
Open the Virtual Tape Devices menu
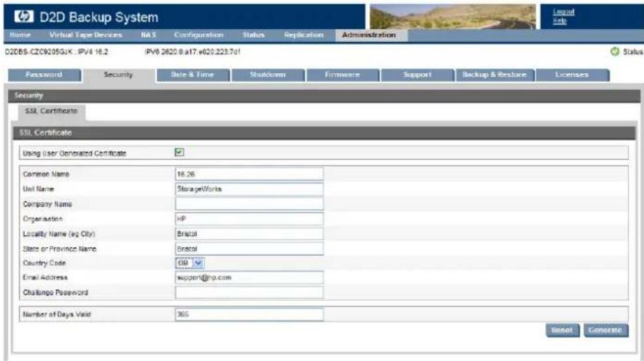(x=85, y=35)
